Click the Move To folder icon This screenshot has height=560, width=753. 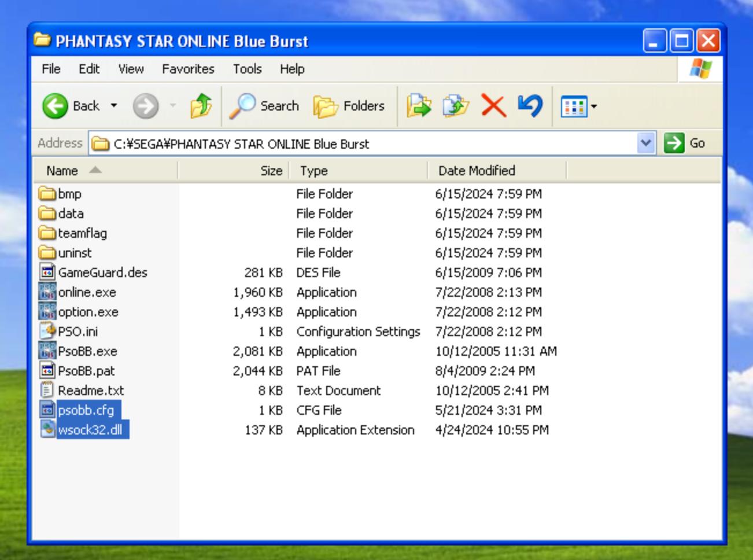tap(419, 106)
